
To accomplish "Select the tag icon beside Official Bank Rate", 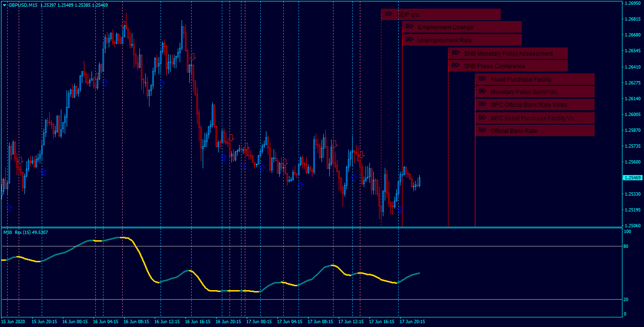I will click(x=482, y=130).
